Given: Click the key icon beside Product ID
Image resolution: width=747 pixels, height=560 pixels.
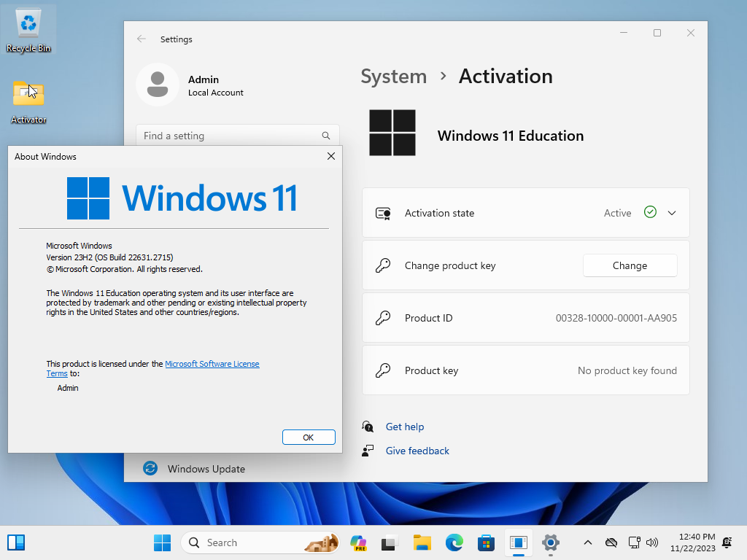Looking at the screenshot, I should pyautogui.click(x=383, y=318).
